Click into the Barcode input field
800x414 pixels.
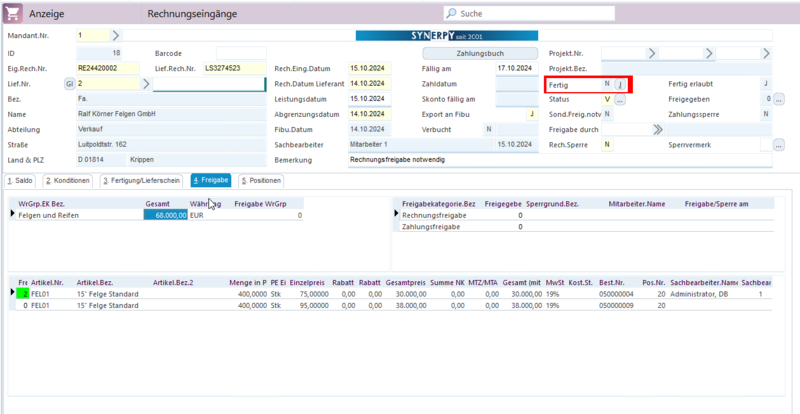[x=241, y=53]
